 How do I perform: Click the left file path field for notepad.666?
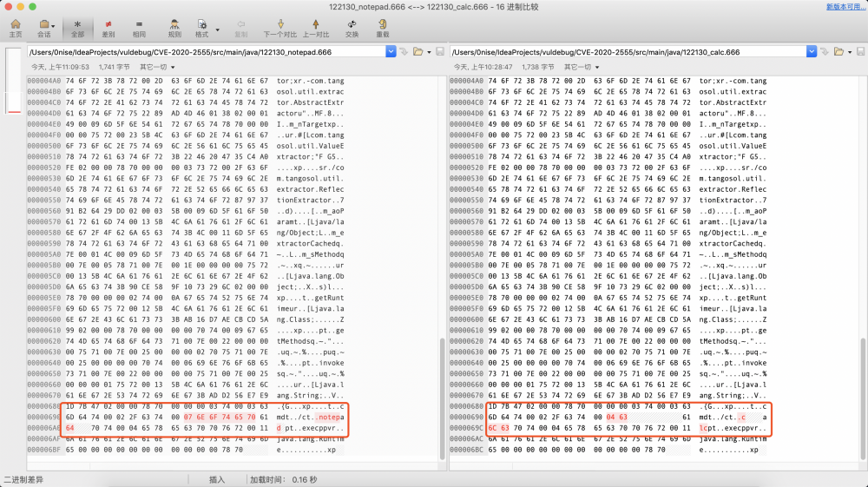[207, 52]
